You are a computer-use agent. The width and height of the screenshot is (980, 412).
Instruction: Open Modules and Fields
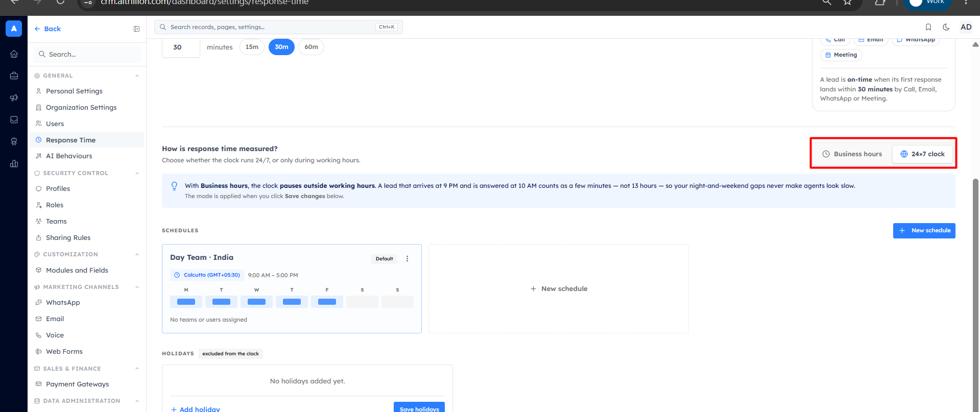[x=87, y=271]
